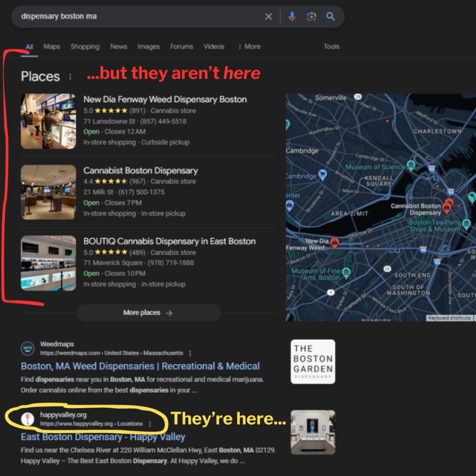
Task: Click the Cambridge shopping cart map marker
Action: [322, 174]
